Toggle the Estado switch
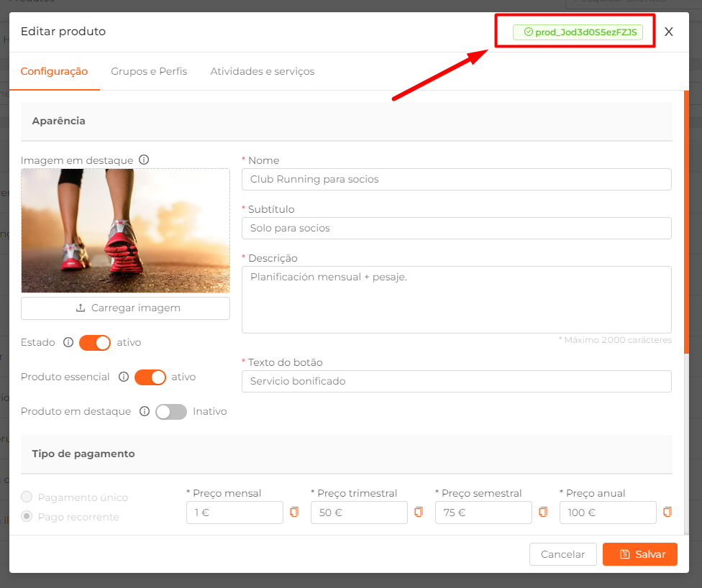The width and height of the screenshot is (702, 588). coord(95,343)
